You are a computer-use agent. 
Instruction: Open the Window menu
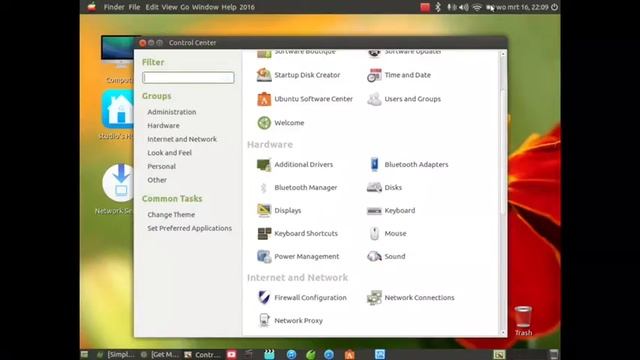[205, 7]
